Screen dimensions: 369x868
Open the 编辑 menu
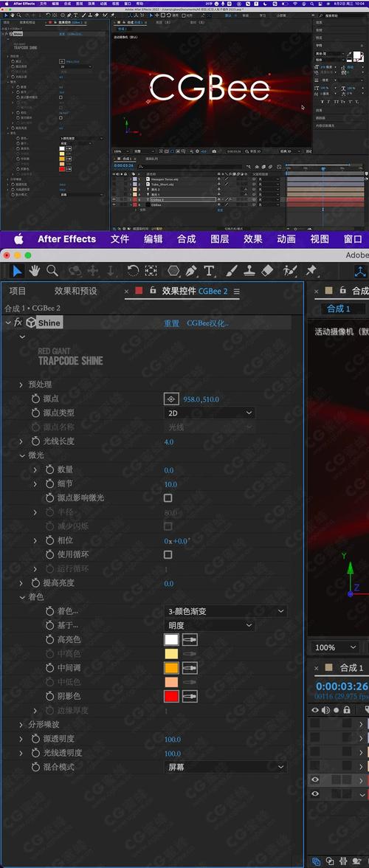click(154, 239)
